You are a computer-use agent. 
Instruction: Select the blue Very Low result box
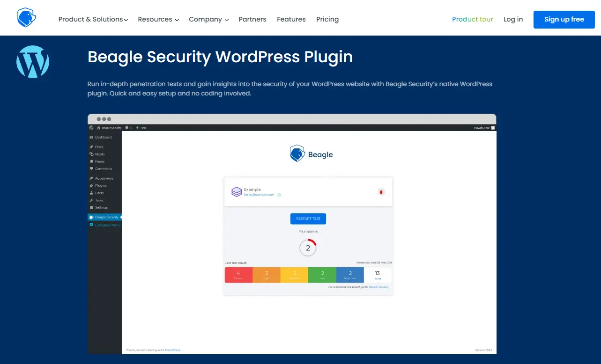pyautogui.click(x=350, y=275)
